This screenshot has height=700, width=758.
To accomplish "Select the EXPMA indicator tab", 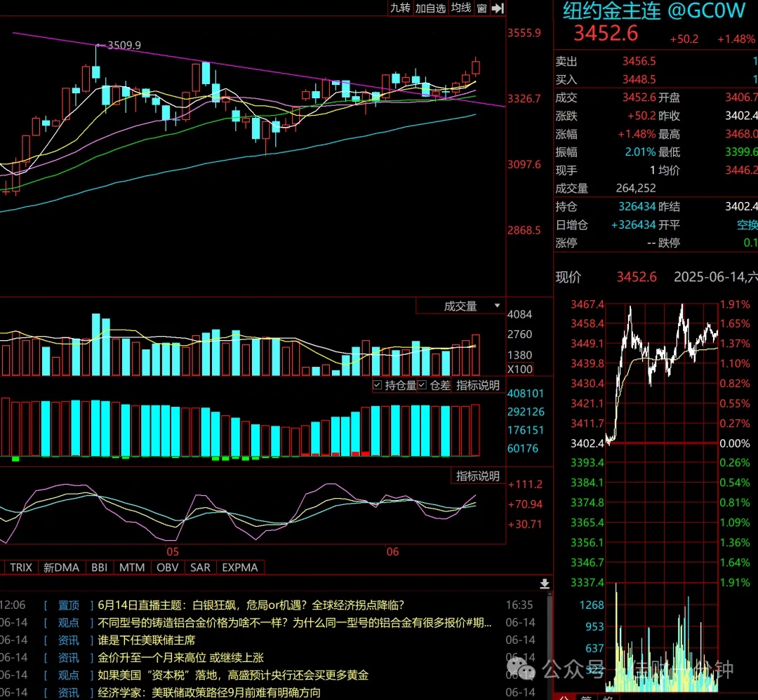I will click(x=240, y=567).
